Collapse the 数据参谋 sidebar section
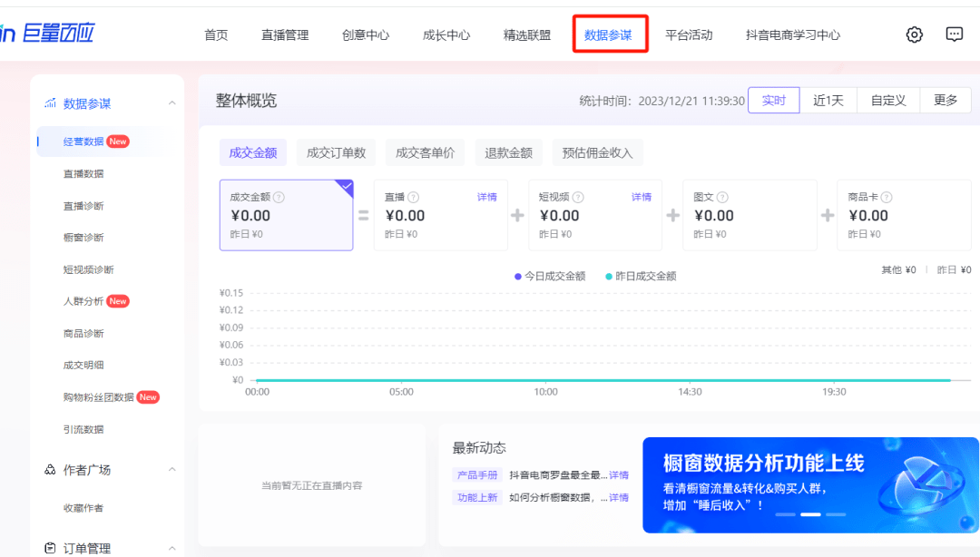The width and height of the screenshot is (980, 557). point(172,103)
